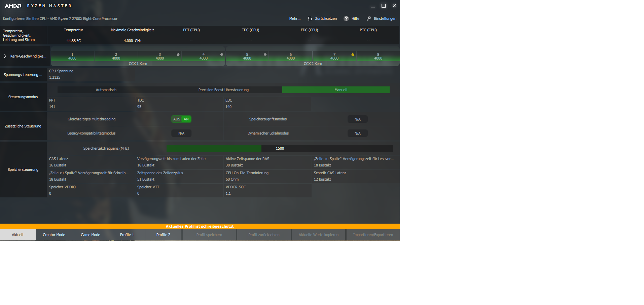Select core 2 speed bar
The image size is (644, 305).
pos(116,56)
